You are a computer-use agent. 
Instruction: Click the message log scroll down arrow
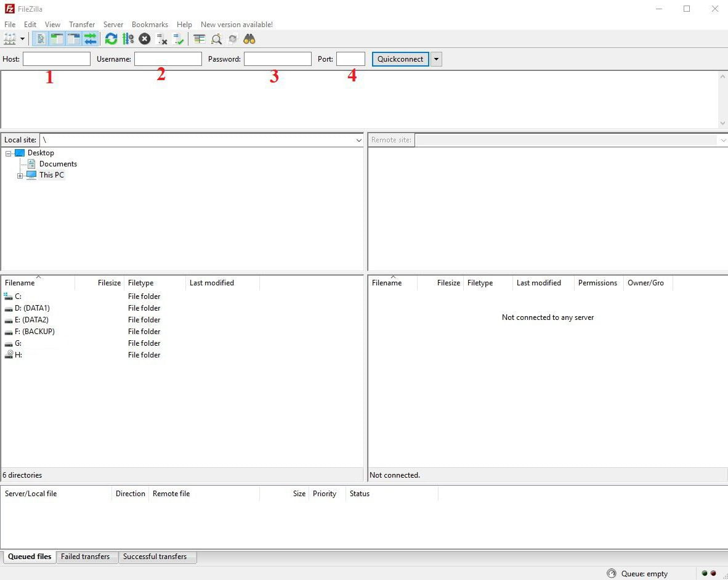(x=722, y=123)
